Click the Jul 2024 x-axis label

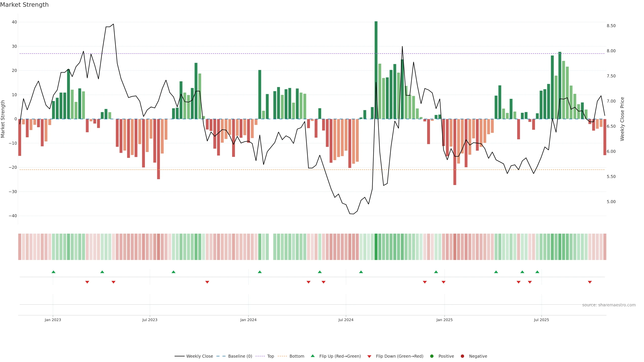[x=346, y=320]
